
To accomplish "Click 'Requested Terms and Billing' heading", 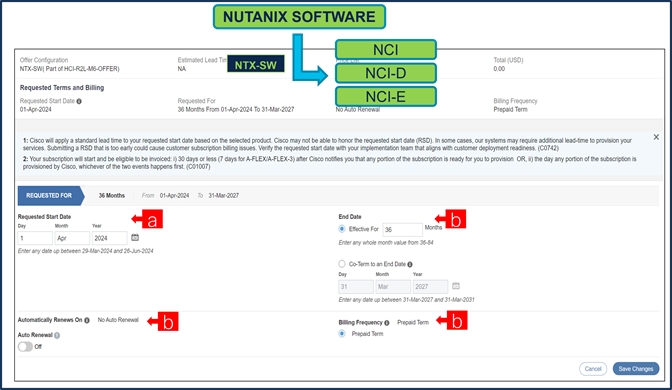I will (x=62, y=87).
